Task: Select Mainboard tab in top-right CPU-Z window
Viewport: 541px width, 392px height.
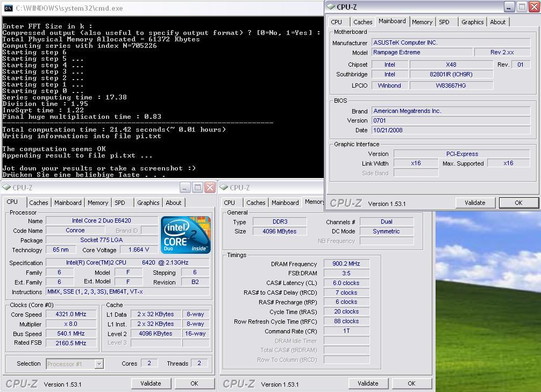Action: click(392, 21)
